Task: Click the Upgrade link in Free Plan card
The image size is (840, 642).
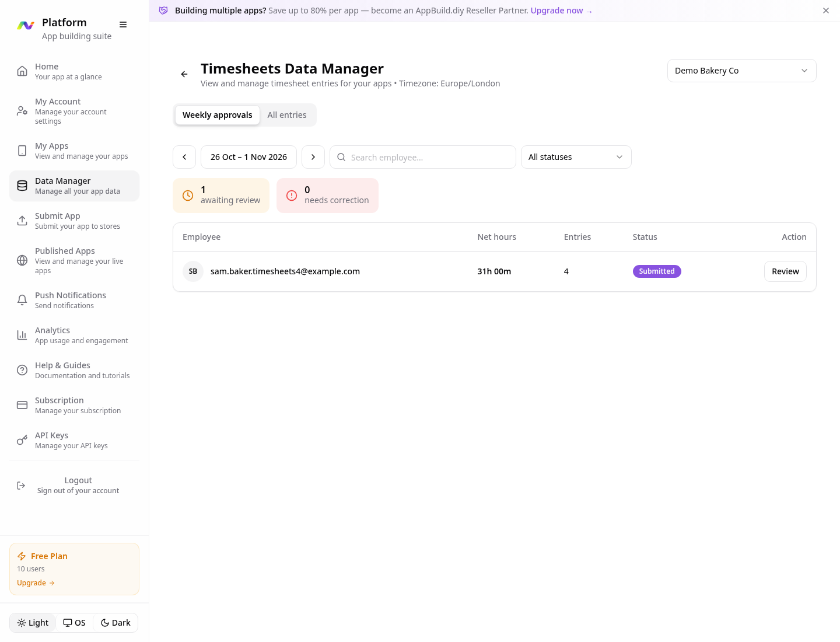Action: point(36,583)
